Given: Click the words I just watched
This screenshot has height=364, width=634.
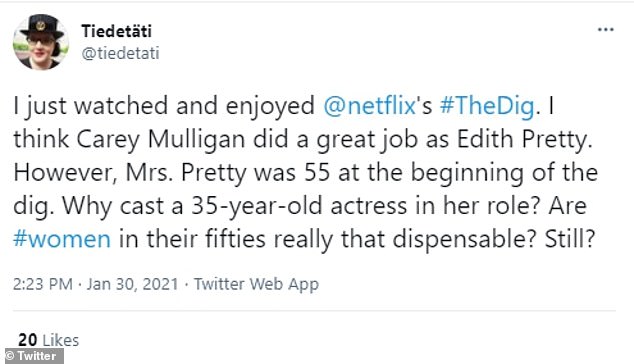Looking at the screenshot, I should tap(91, 106).
